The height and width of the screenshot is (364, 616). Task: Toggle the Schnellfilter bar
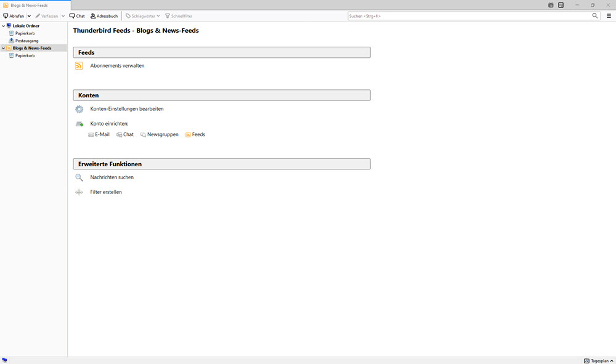(179, 16)
